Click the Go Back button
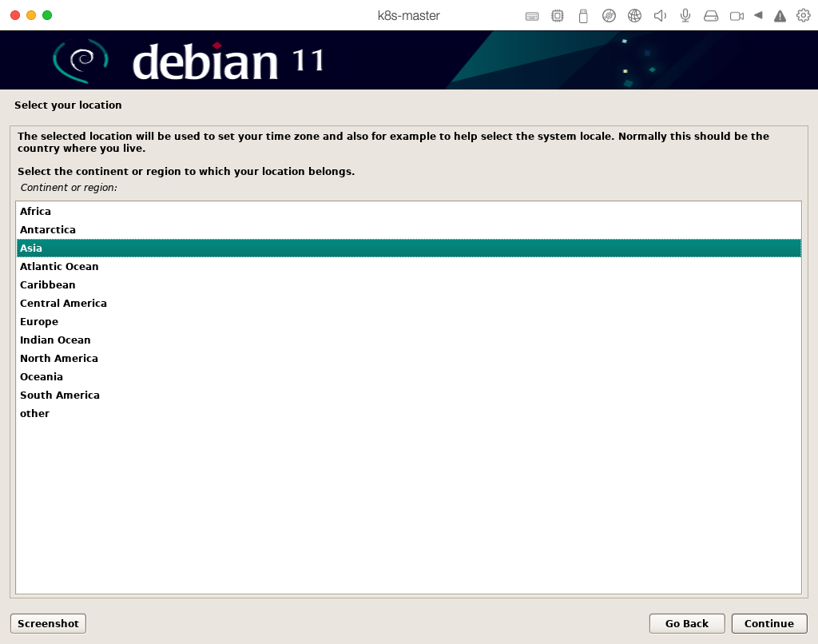This screenshot has width=818, height=644. click(x=686, y=624)
